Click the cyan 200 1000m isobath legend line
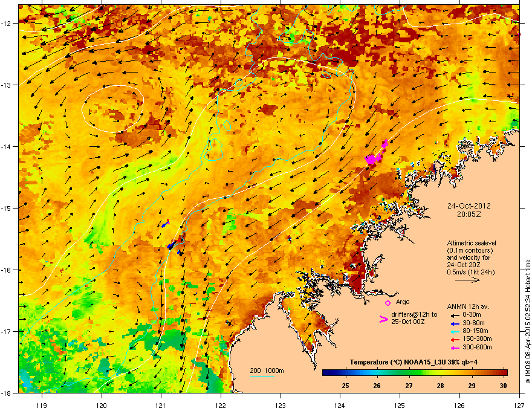This screenshot has width=532, height=411. pyautogui.click(x=262, y=376)
